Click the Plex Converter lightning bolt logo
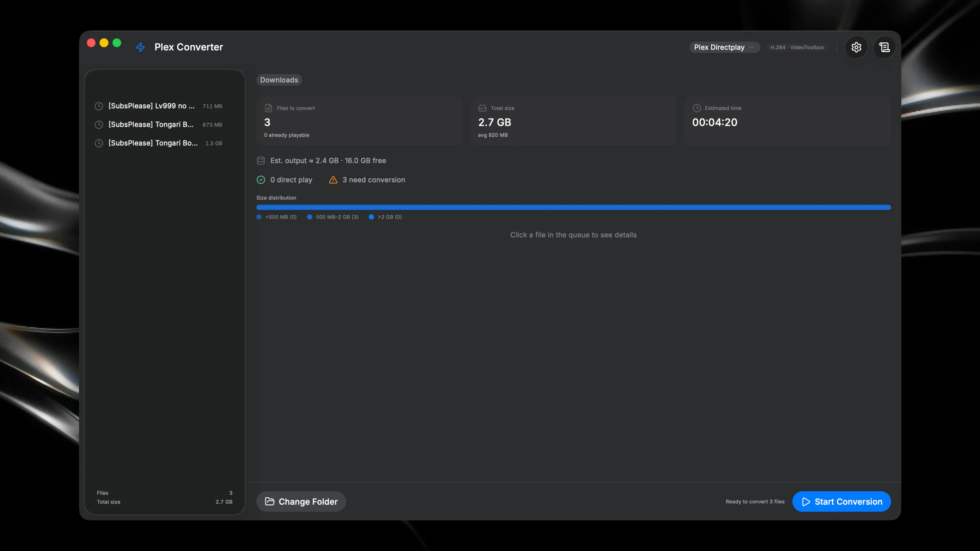The width and height of the screenshot is (980, 551). (x=140, y=47)
